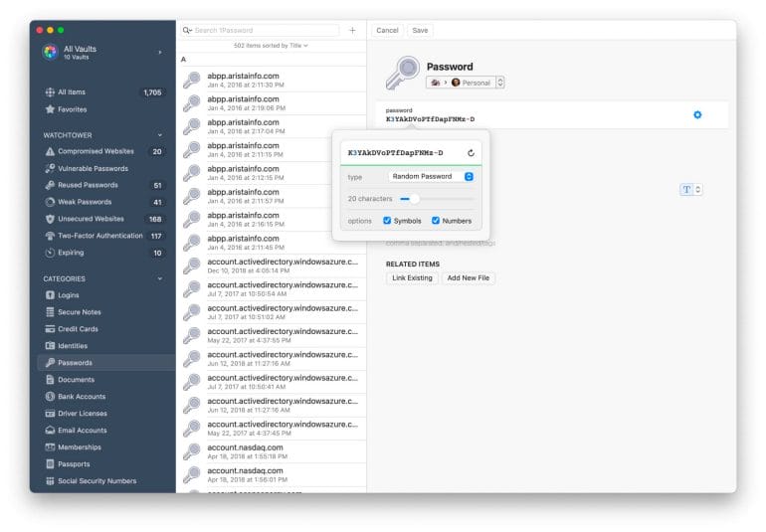Select windowsazure item from 10:50:54 AM
Screen dimensions: 766x532
(x=272, y=288)
